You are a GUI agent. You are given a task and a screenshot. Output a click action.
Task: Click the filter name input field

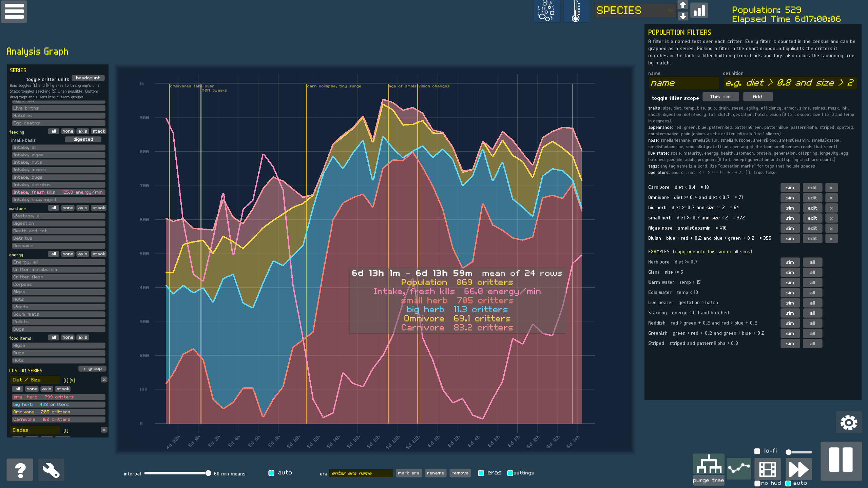click(683, 83)
